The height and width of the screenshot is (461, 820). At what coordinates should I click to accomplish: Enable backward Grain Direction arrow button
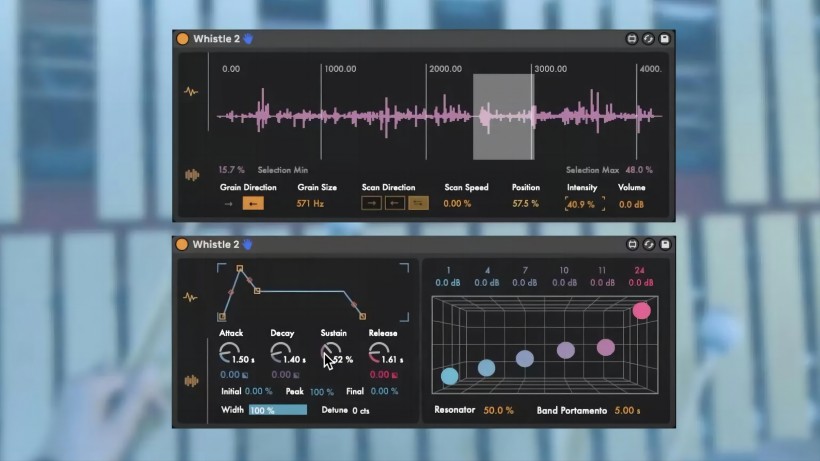coord(254,204)
